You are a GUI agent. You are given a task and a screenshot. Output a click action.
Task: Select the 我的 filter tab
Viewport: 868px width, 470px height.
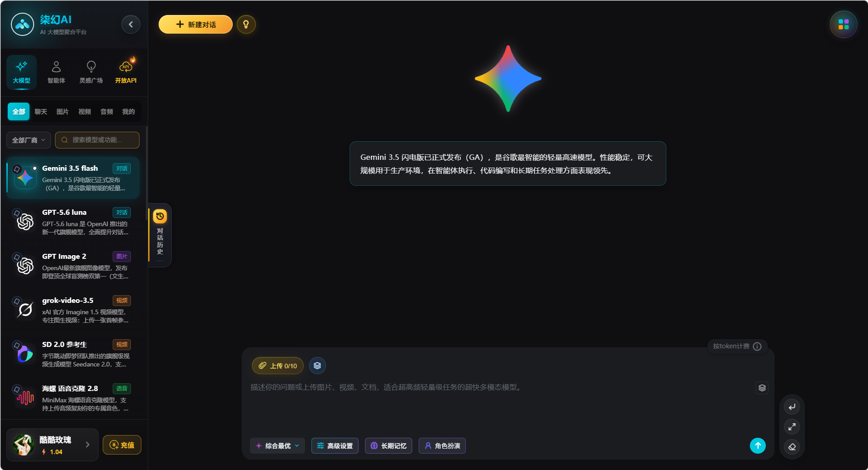129,112
